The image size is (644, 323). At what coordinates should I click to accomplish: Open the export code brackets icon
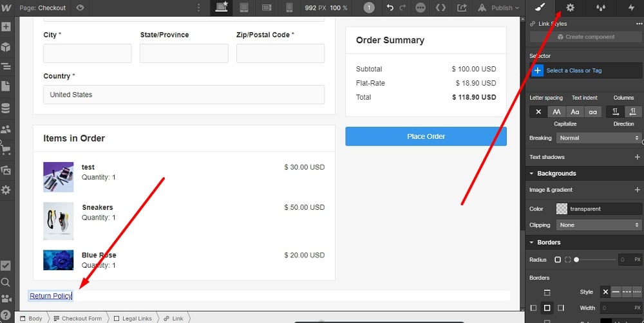(x=440, y=7)
